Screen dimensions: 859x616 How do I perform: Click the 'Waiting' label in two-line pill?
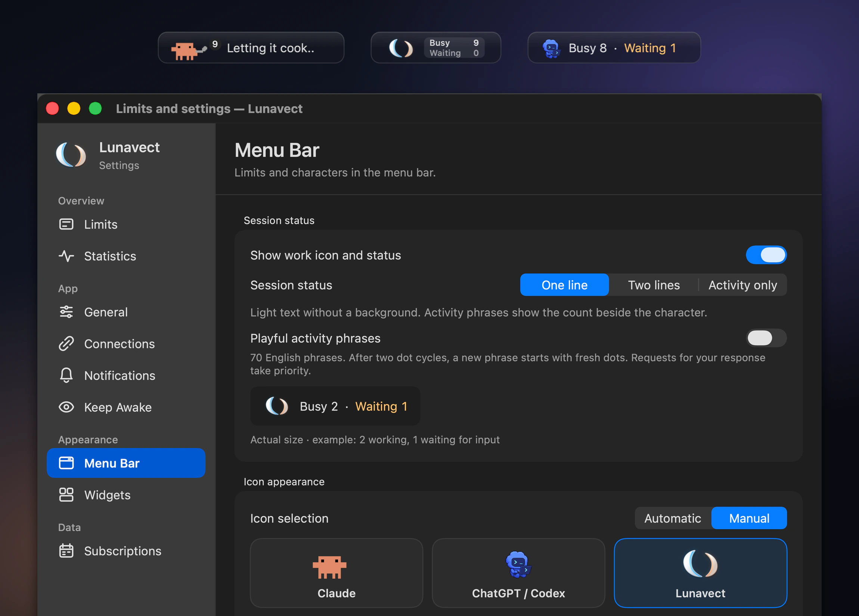(x=445, y=53)
